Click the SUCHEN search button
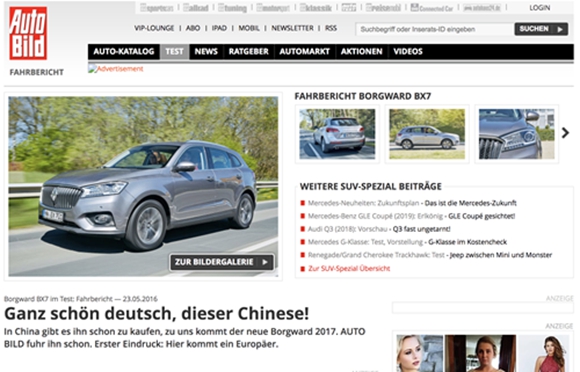Image resolution: width=580 pixels, height=372 pixels. coord(541,29)
